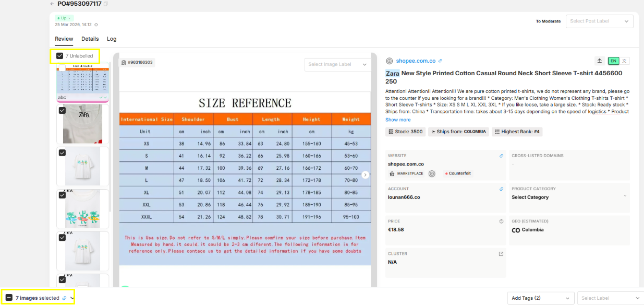
Task: Uncheck the large green cartoon print thumbnail checkbox
Action: coord(62,195)
